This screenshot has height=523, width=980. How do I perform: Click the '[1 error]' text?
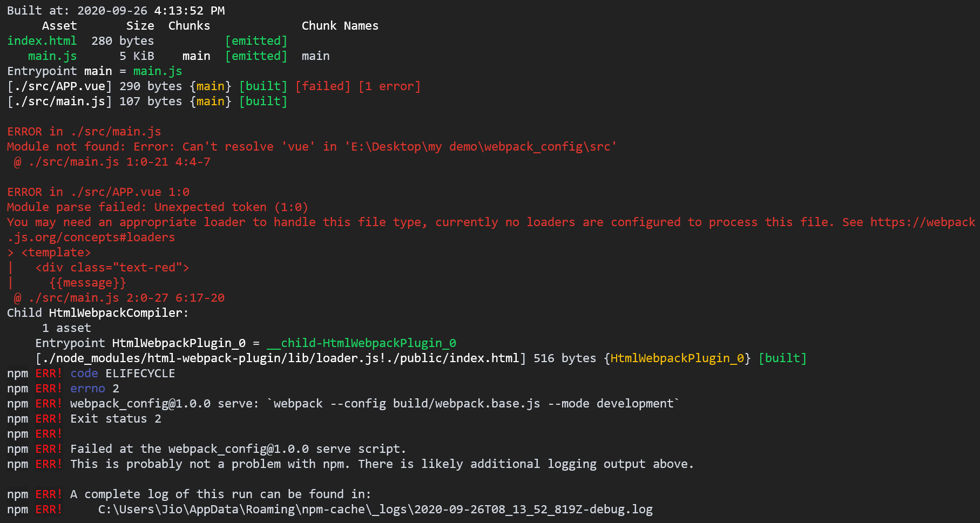click(x=389, y=86)
